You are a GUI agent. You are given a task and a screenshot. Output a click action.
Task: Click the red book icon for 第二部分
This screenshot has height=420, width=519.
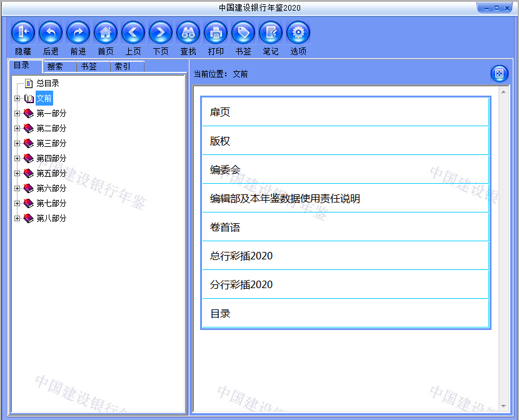coord(29,128)
